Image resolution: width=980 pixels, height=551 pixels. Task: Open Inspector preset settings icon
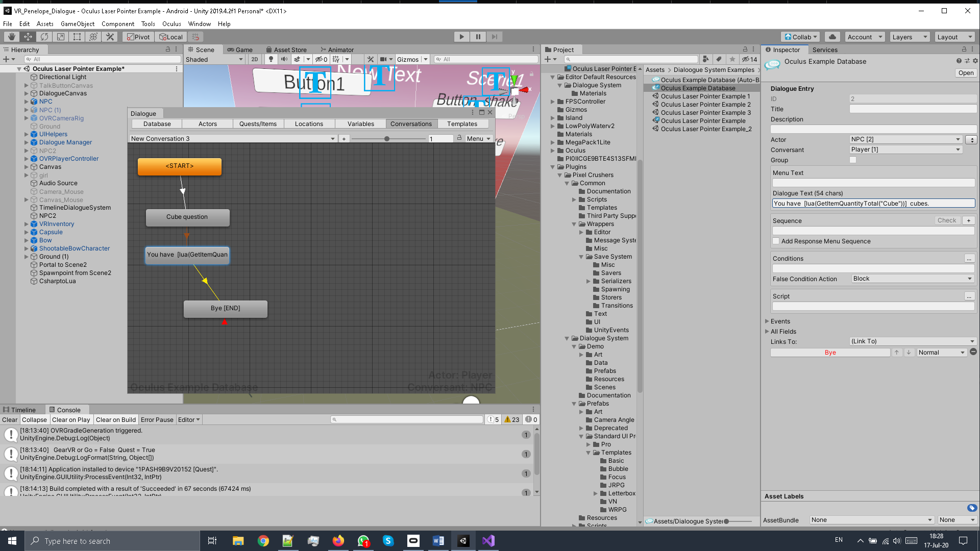(967, 61)
